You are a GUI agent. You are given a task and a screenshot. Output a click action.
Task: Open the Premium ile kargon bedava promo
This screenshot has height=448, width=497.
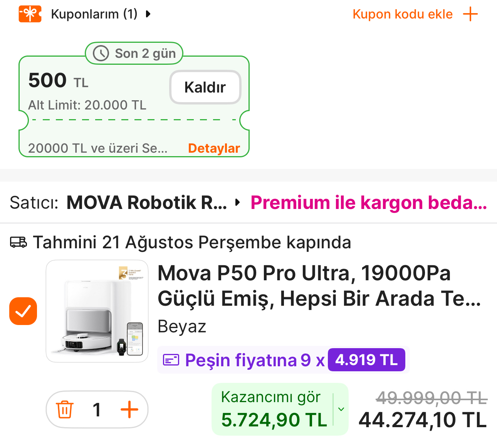[x=369, y=202]
